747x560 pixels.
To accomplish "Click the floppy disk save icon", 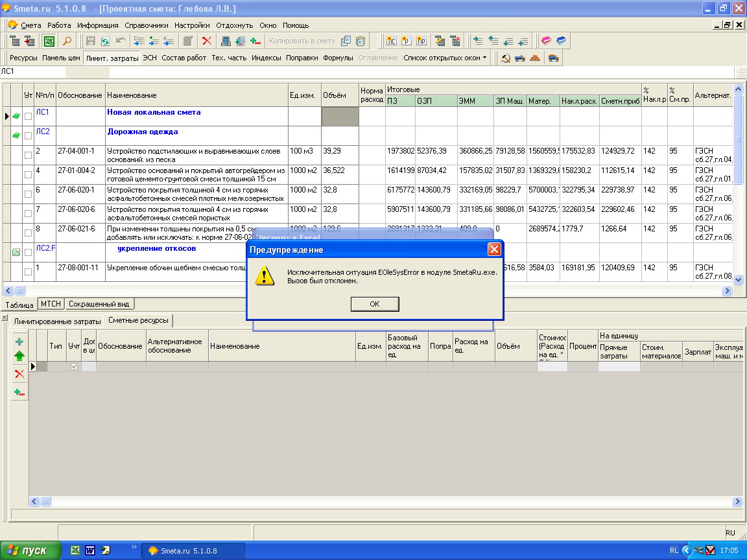I will point(91,41).
